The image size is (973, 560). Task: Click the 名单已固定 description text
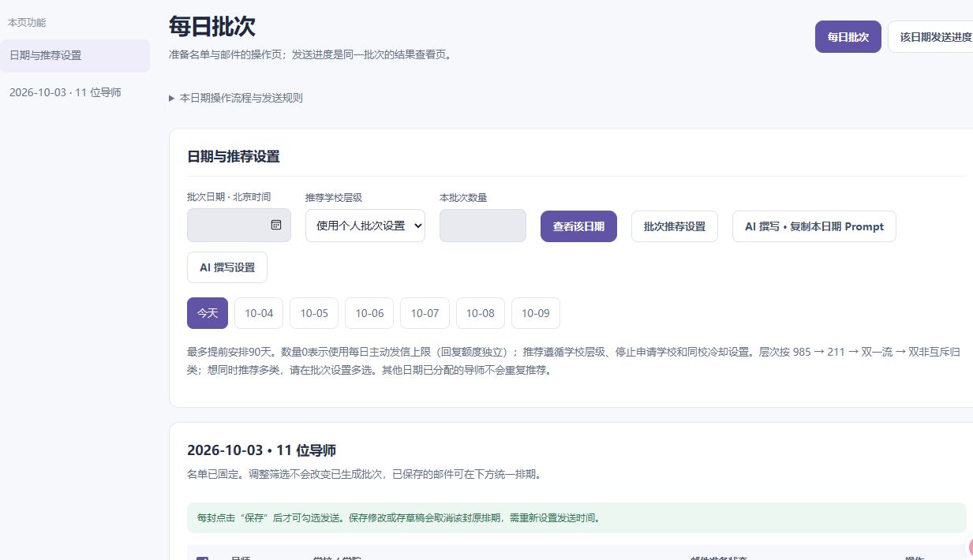coord(364,474)
